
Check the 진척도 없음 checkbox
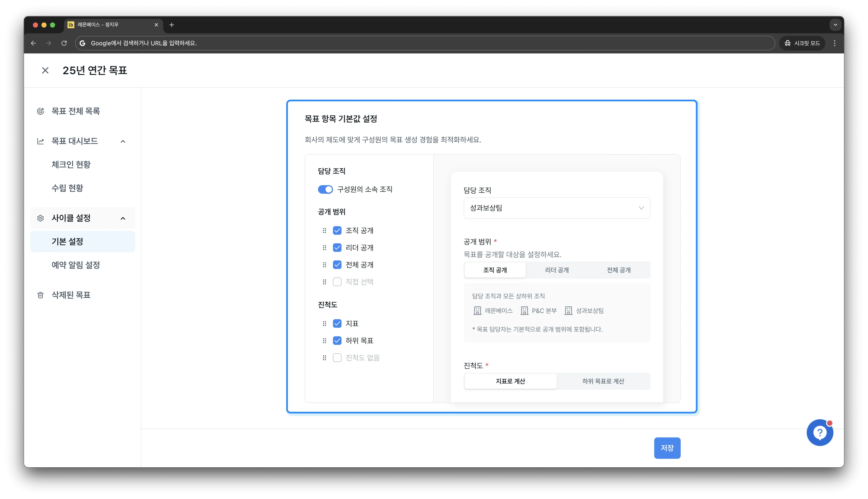click(x=337, y=358)
